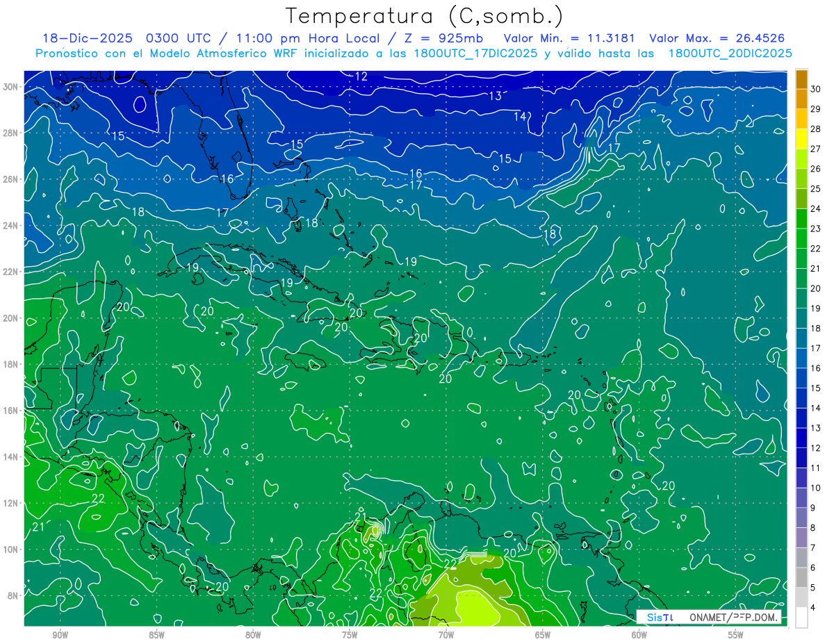
Task: Click the 30N latitude axis label
Action: pyautogui.click(x=10, y=86)
